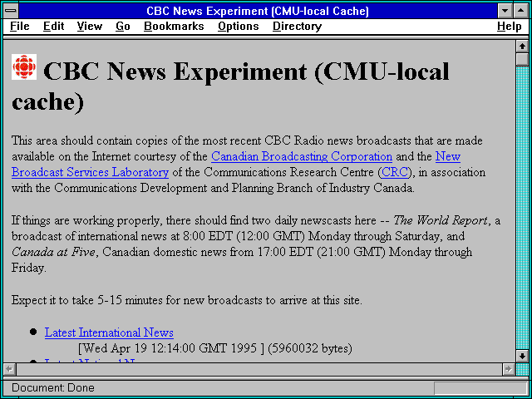Click horizontal scrollbar left arrow
Viewport: 532px width, 399px height.
pos(9,369)
